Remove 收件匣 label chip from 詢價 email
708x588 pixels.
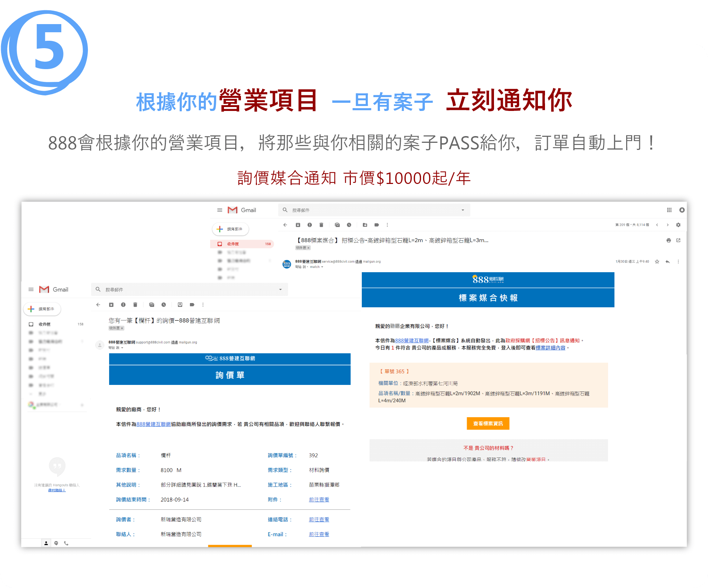click(122, 328)
